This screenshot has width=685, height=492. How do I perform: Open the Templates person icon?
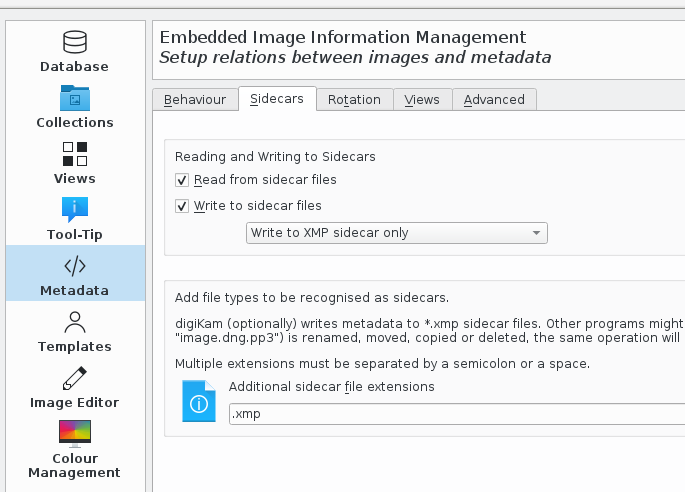[75, 322]
